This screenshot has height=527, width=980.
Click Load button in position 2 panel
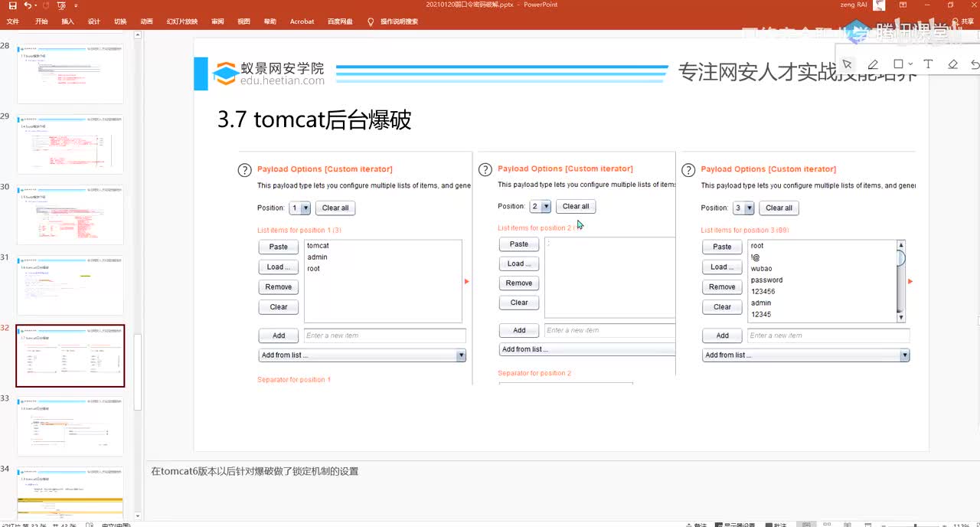click(519, 263)
